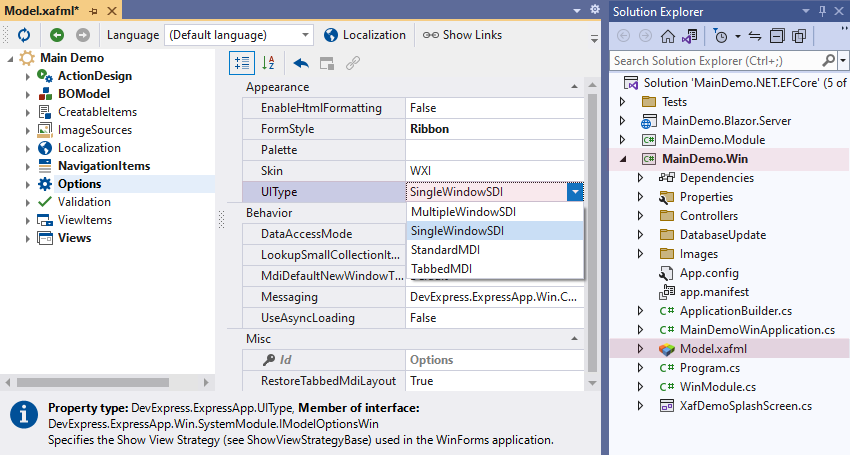
Task: Toggle Show Links in Model Editor
Action: tap(462, 35)
